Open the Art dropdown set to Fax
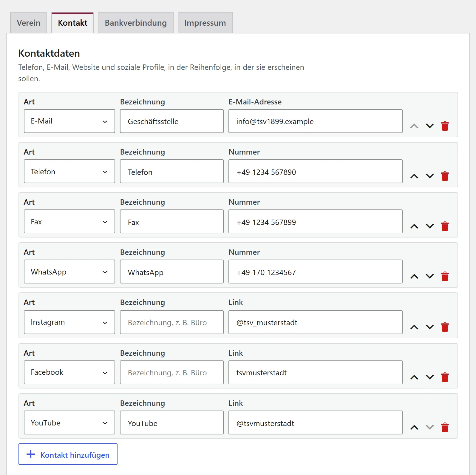The image size is (476, 475). [x=69, y=221]
